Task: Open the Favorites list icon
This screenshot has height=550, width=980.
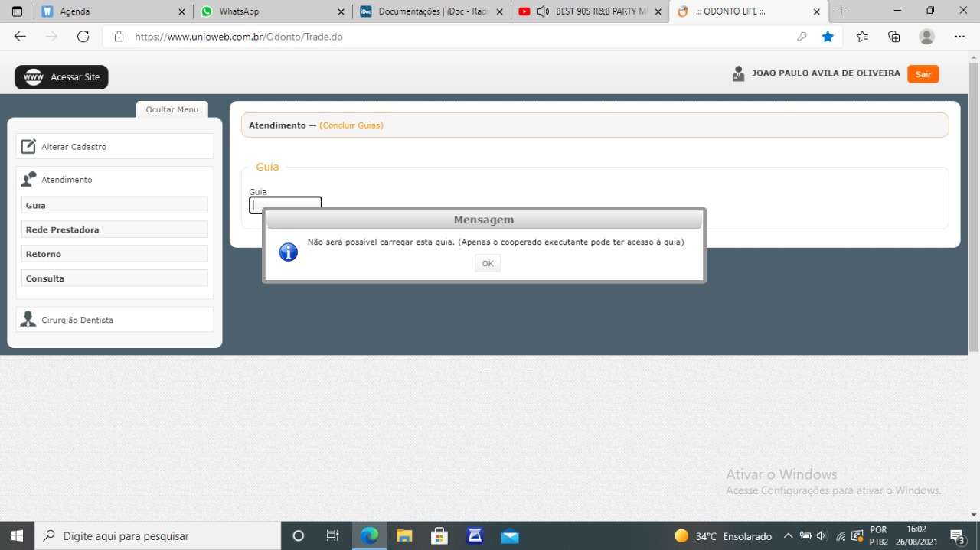Action: [x=862, y=37]
